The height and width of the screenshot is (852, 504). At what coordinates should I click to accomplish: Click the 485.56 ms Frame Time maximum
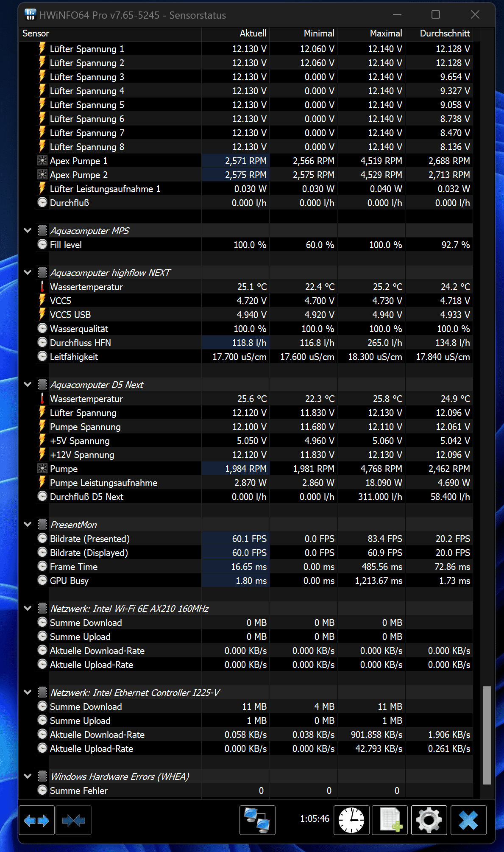(x=382, y=567)
